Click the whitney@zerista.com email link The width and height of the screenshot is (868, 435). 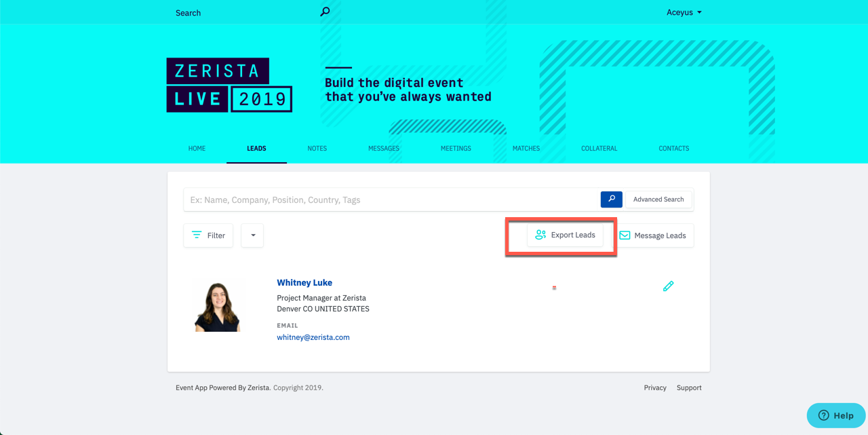point(313,337)
